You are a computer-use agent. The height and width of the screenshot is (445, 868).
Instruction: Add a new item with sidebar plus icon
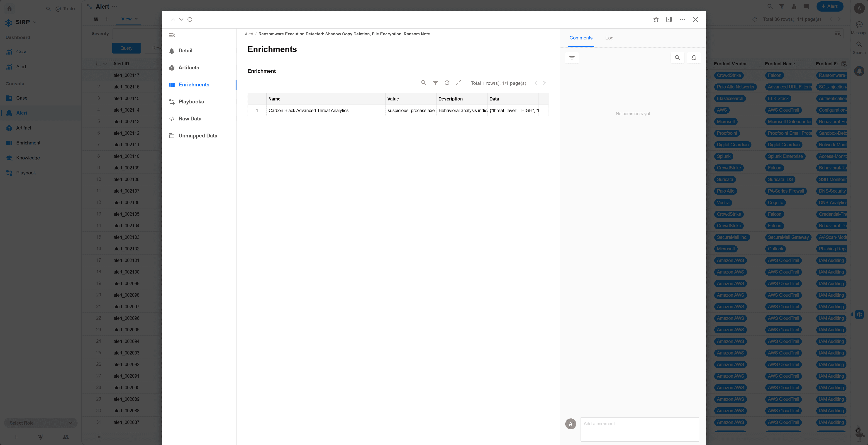[x=16, y=437]
